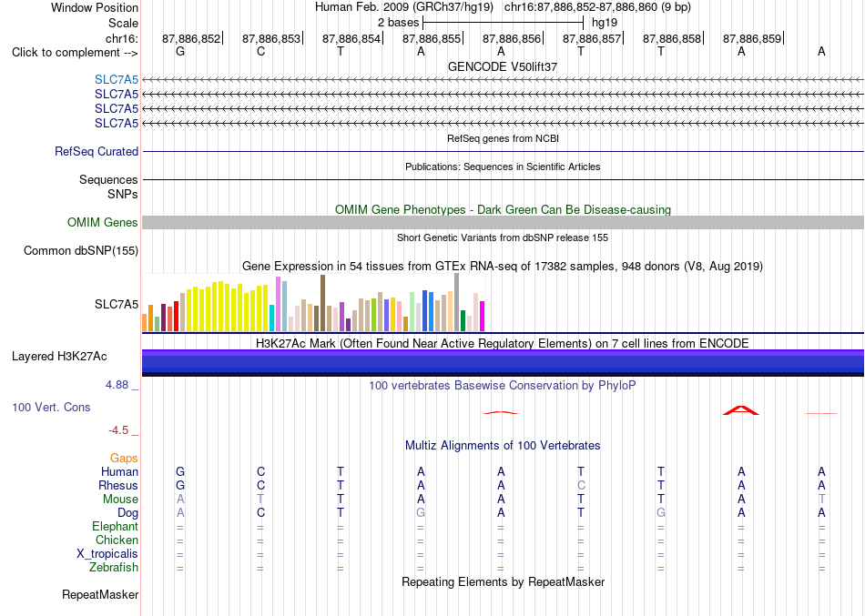
Task: Open the Common dbSNP(155) track label
Action: pyautogui.click(x=81, y=250)
